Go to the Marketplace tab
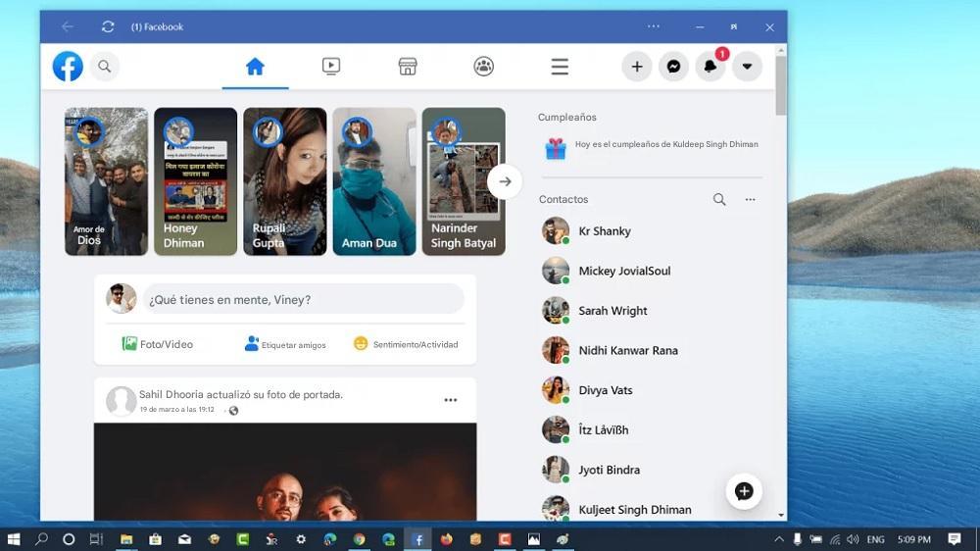Image resolution: width=980 pixels, height=551 pixels. [x=408, y=67]
